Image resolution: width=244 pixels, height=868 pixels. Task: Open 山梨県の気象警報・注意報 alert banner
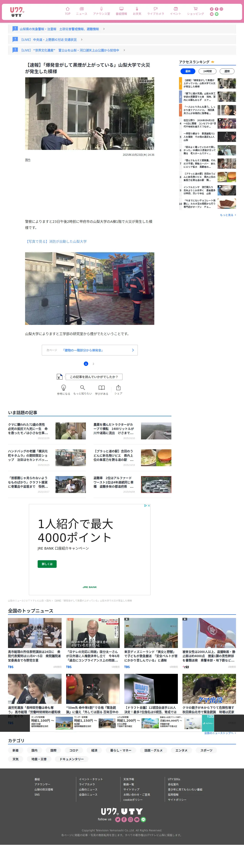(122, 29)
